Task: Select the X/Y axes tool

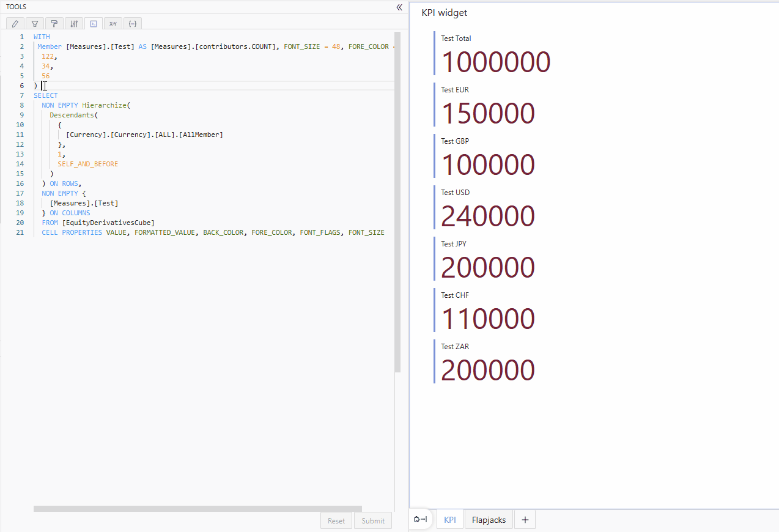Action: pos(113,23)
